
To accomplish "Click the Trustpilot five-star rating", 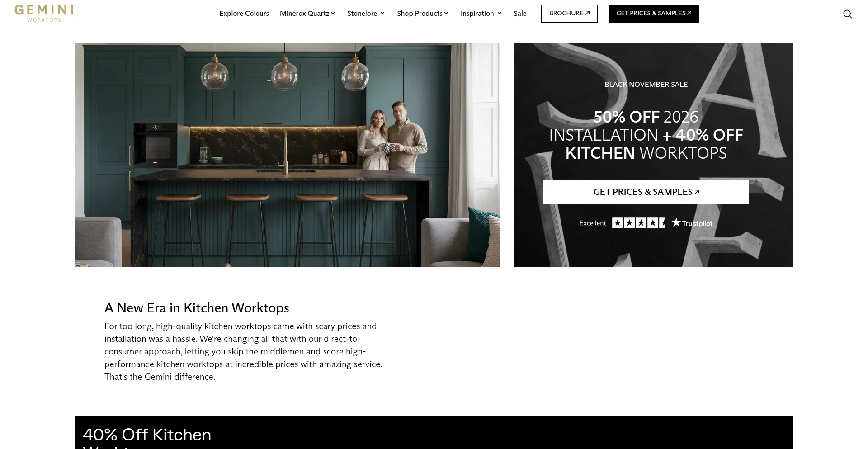I will click(638, 223).
